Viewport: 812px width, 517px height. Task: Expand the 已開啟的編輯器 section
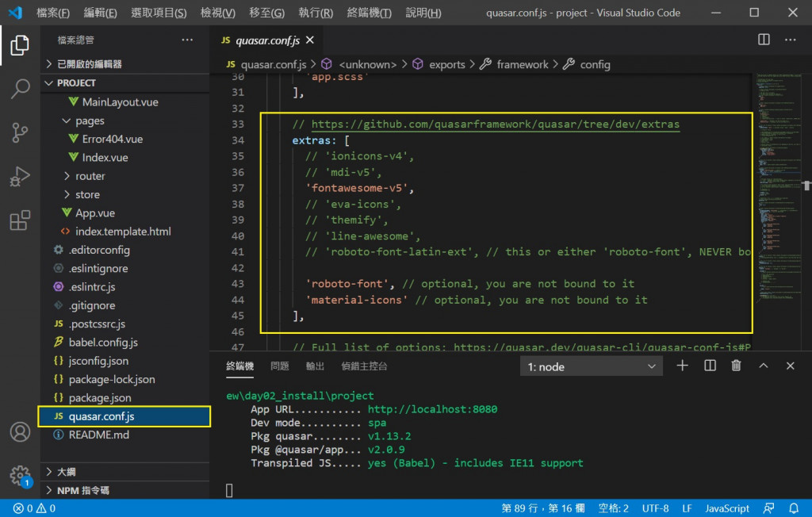coord(124,63)
